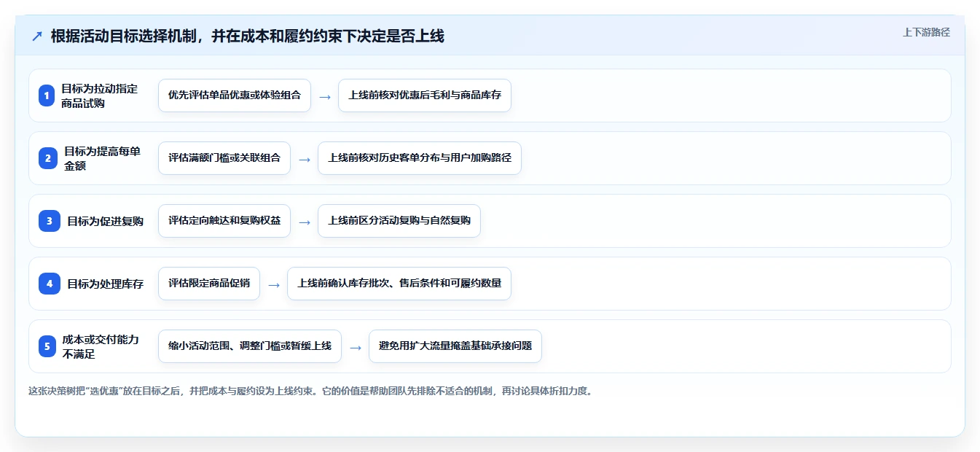The height and width of the screenshot is (452, 980).
Task: Click the label 目标为促进复购
Action: click(105, 221)
